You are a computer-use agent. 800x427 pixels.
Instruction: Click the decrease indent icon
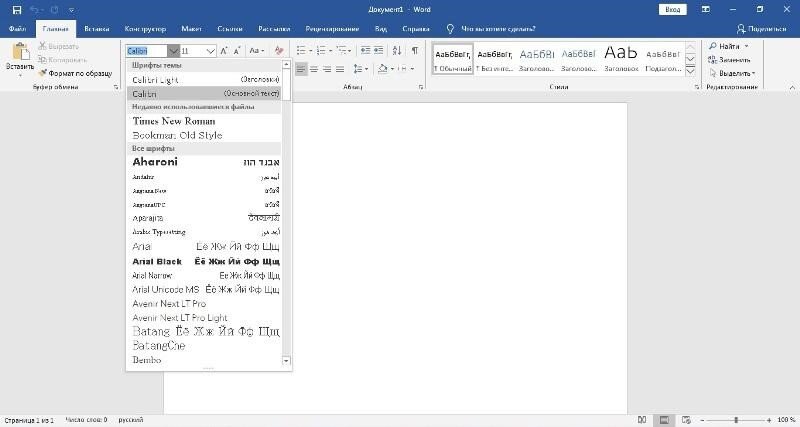tap(365, 51)
